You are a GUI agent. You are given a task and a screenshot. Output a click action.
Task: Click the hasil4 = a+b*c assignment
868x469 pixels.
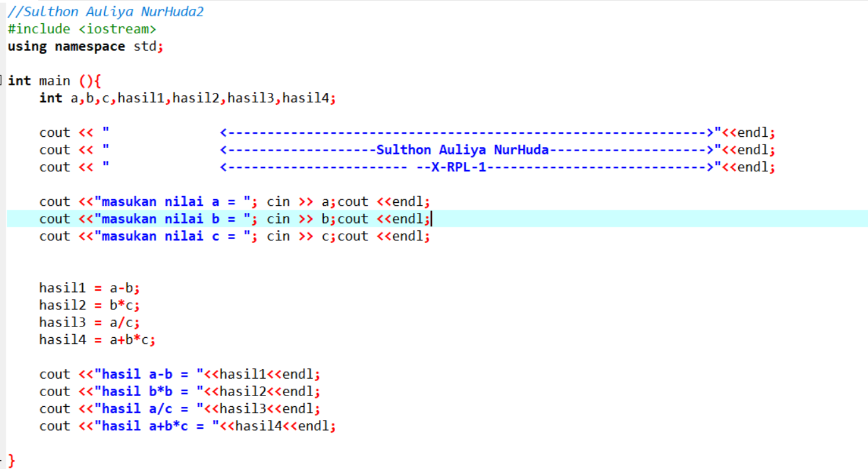(94, 340)
